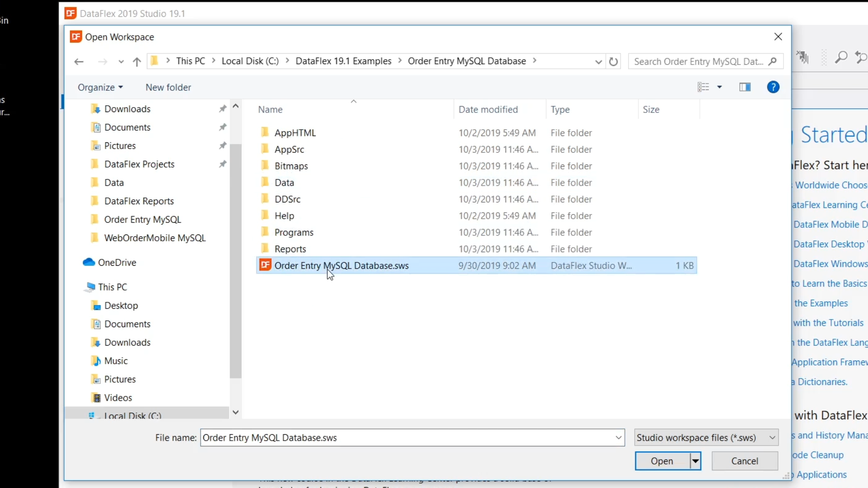Expand the Open button split arrow

[x=695, y=461]
